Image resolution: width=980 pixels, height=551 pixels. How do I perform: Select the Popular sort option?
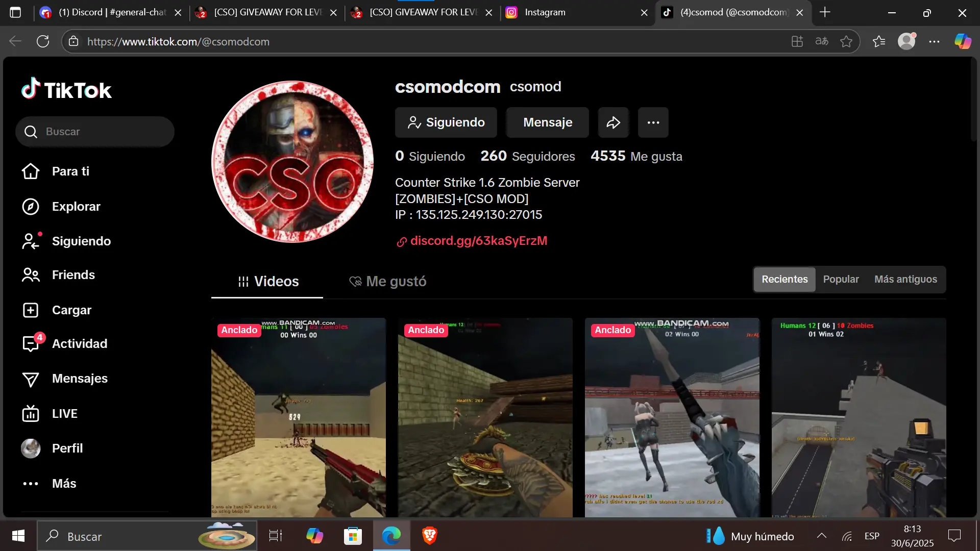click(841, 279)
